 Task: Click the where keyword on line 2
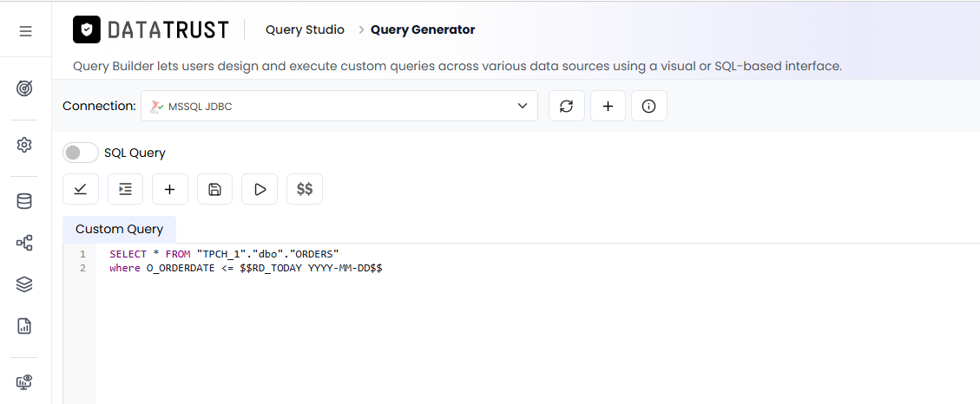pyautogui.click(x=125, y=269)
